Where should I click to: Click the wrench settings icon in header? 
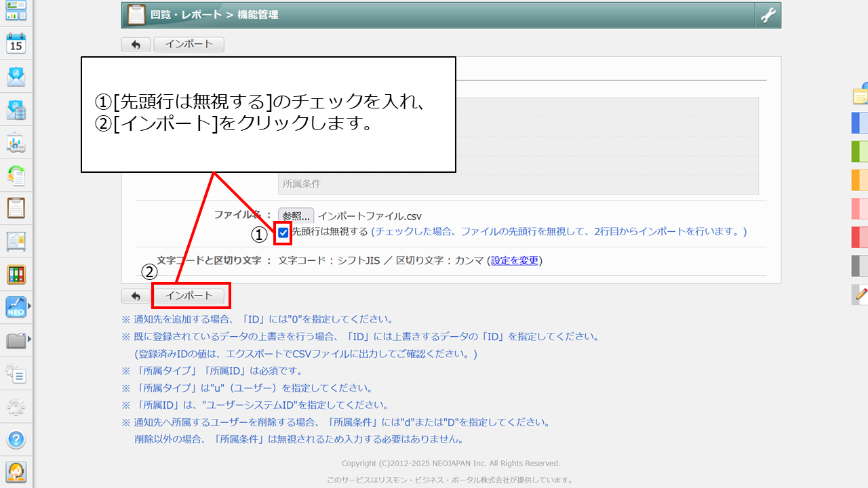click(x=768, y=16)
